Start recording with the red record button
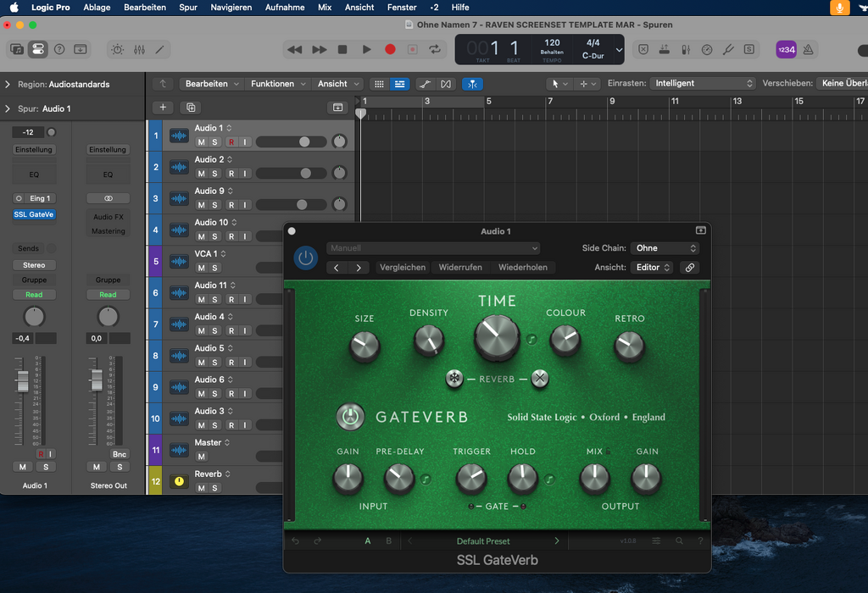868x593 pixels. 390,49
